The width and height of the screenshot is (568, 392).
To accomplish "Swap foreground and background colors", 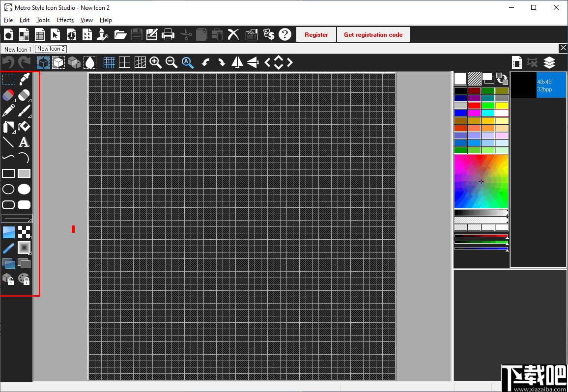I will (x=502, y=79).
